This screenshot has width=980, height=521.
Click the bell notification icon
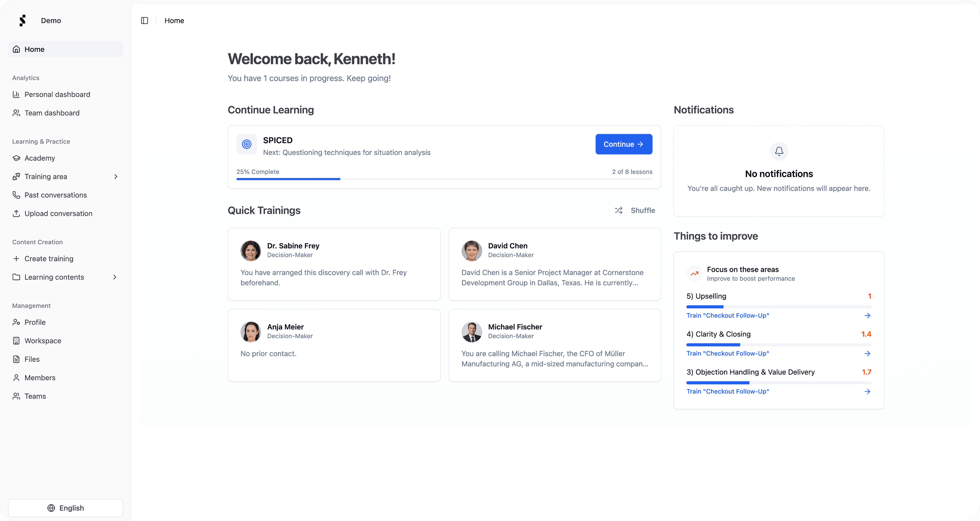click(x=779, y=151)
